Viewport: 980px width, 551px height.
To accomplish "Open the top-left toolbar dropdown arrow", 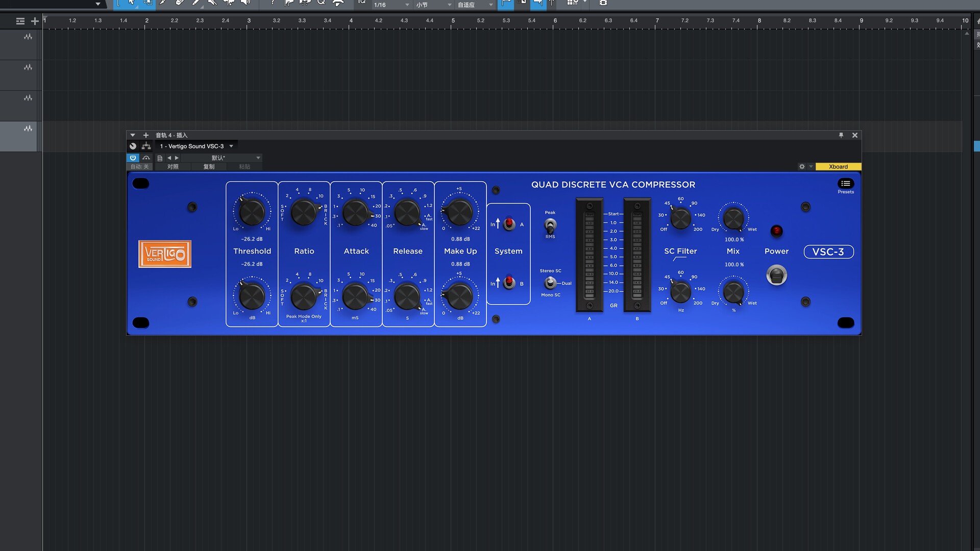I will 98,4.
